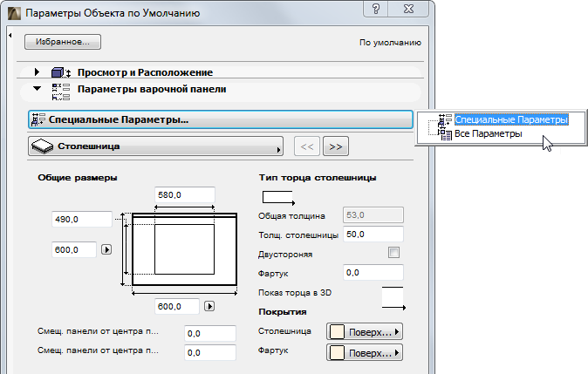588x374 pixels.
Task: Click the ArchiCAD icon in title bar
Action: point(14,13)
